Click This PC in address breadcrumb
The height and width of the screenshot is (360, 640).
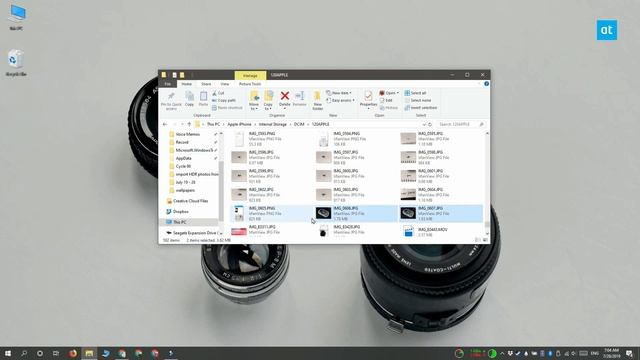[213, 124]
